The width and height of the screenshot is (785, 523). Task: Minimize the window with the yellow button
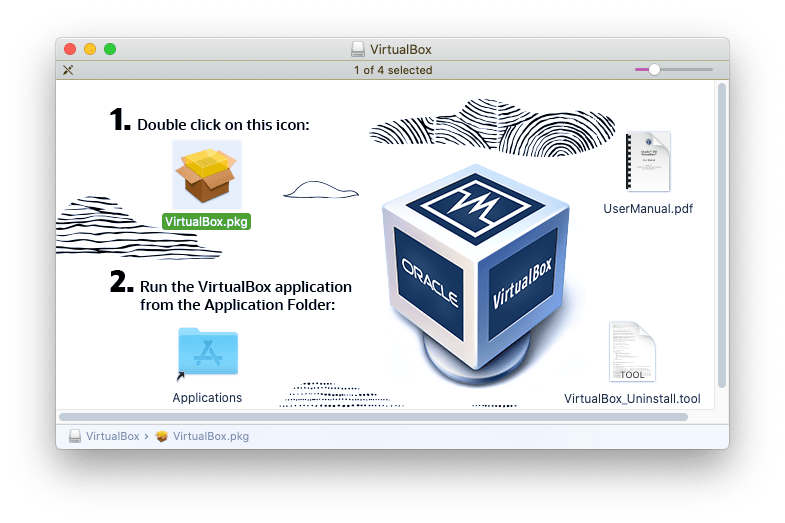[90, 49]
